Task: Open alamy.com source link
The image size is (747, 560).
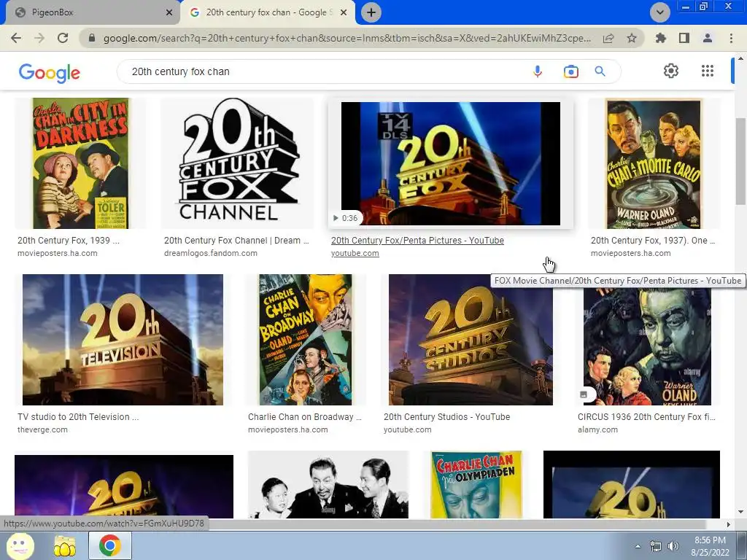Action: click(x=597, y=429)
